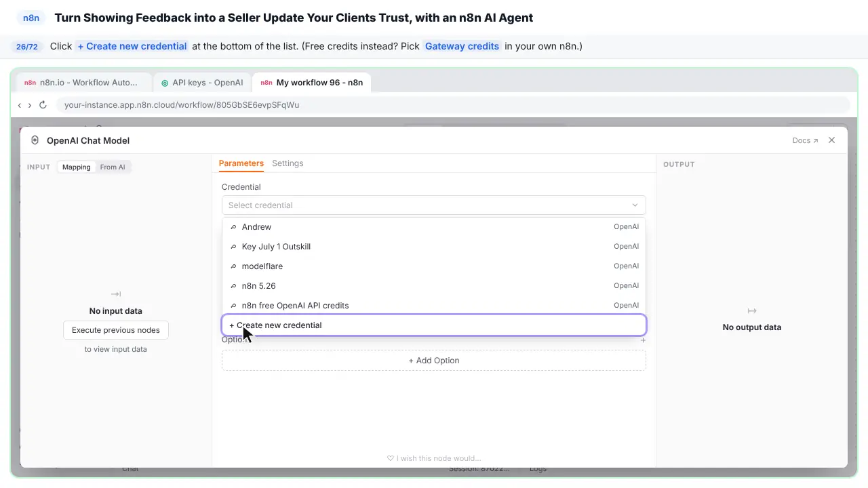Click the Credential field label
The height and width of the screenshot is (488, 868).
click(x=241, y=187)
